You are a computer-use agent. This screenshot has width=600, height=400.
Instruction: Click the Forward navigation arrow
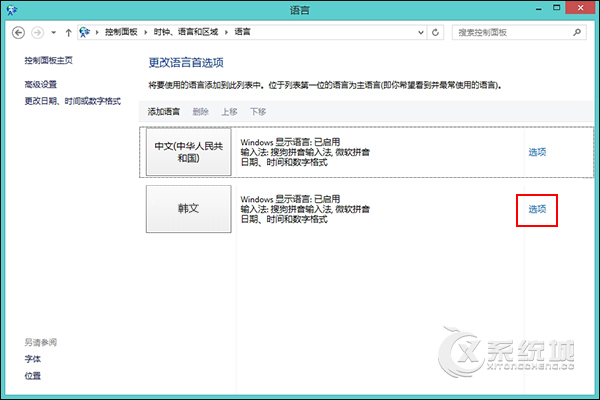[37, 33]
